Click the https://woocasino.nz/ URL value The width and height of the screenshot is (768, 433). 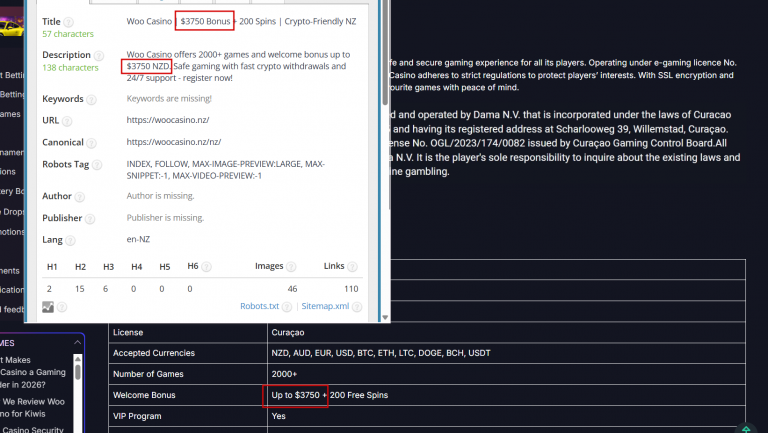tap(168, 120)
